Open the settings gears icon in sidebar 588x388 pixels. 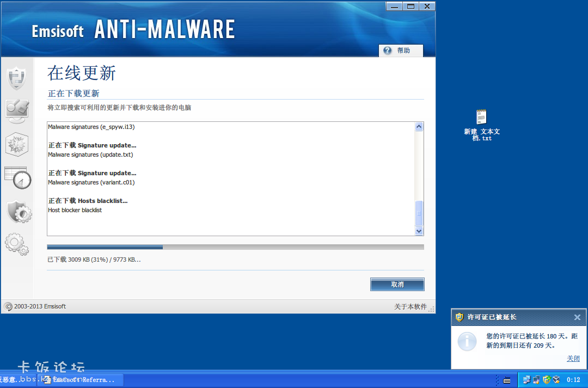[x=17, y=244]
